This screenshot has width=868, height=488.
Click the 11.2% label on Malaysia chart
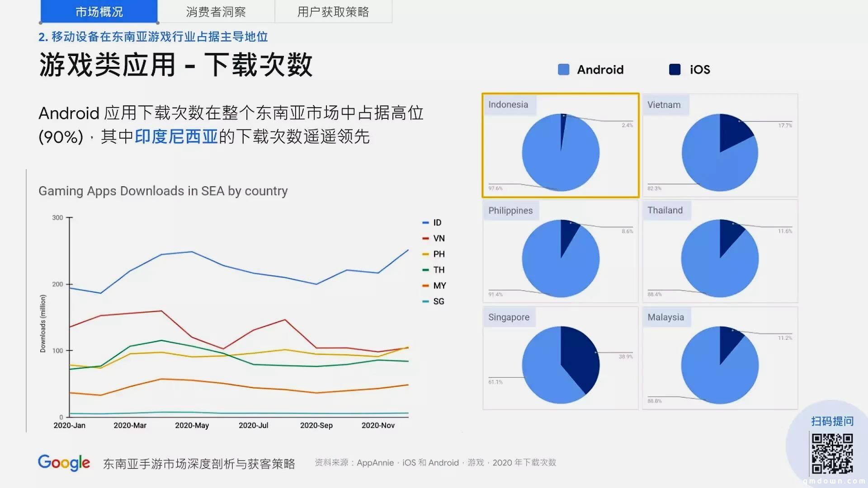pyautogui.click(x=785, y=338)
